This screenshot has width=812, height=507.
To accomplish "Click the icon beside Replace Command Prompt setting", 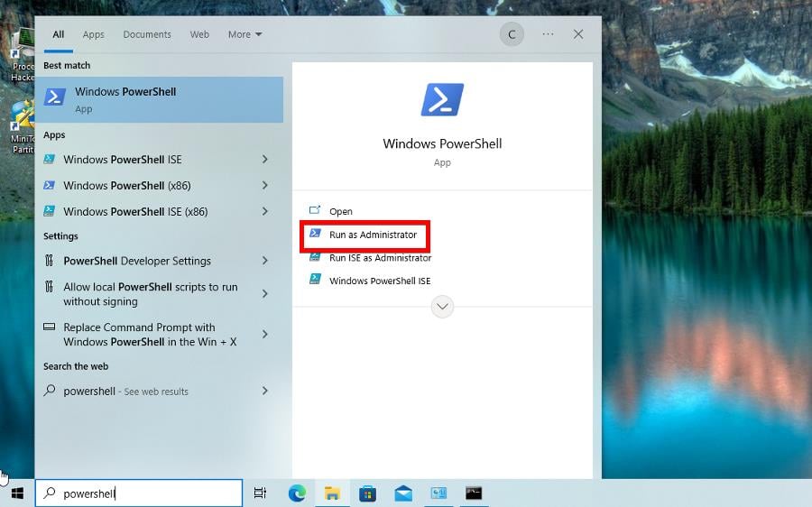I will [x=50, y=327].
